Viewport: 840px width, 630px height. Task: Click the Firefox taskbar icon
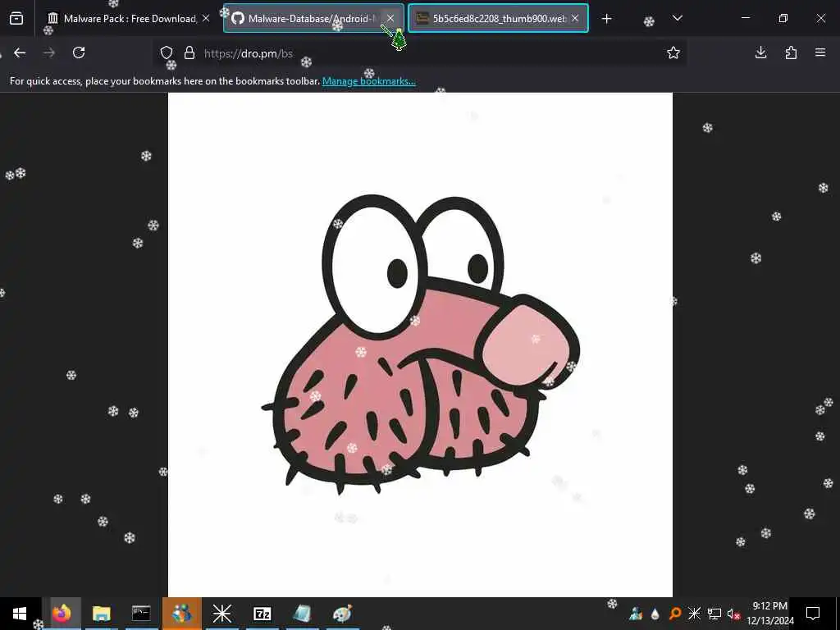(62, 614)
